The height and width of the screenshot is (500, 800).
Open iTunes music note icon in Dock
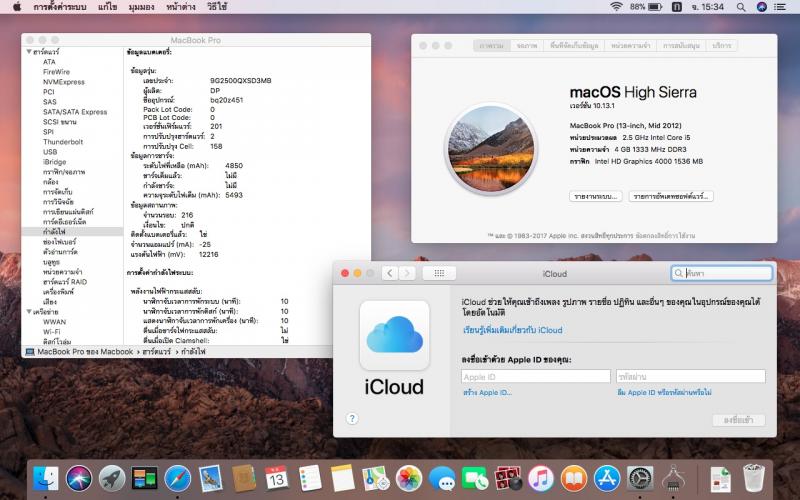click(541, 479)
